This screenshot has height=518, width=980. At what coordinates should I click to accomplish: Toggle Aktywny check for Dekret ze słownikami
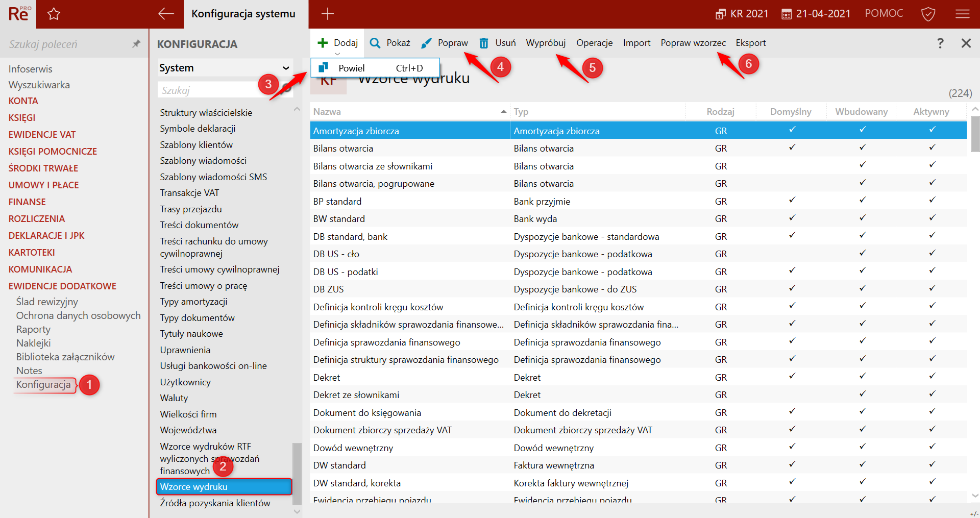(932, 394)
